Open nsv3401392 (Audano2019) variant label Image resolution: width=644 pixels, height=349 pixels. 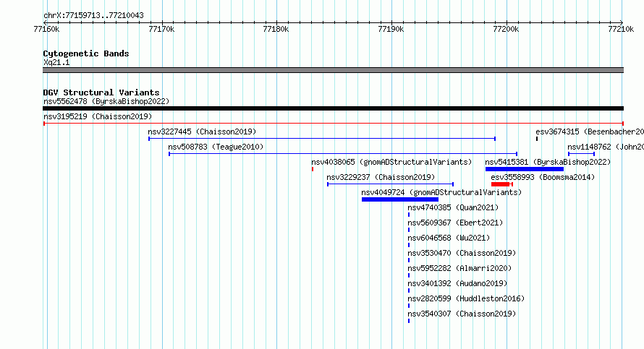pos(457,283)
